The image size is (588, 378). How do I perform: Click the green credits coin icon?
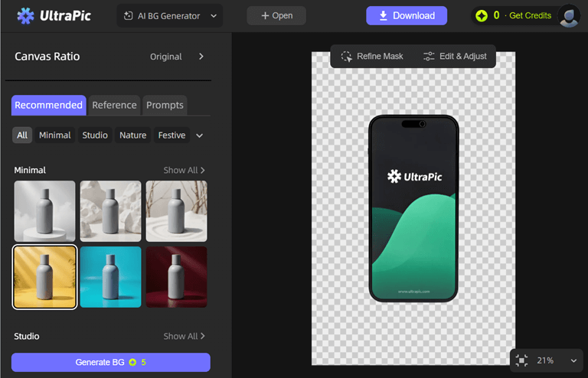click(482, 16)
